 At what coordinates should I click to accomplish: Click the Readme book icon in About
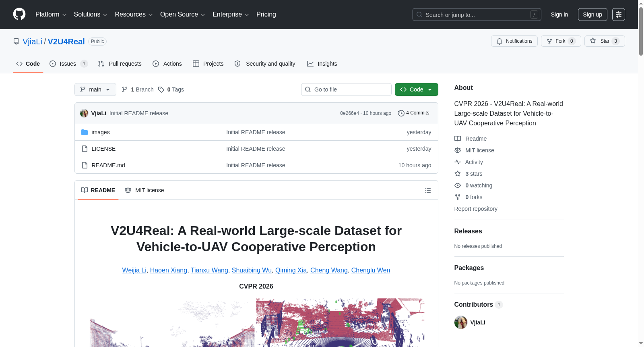click(x=458, y=139)
